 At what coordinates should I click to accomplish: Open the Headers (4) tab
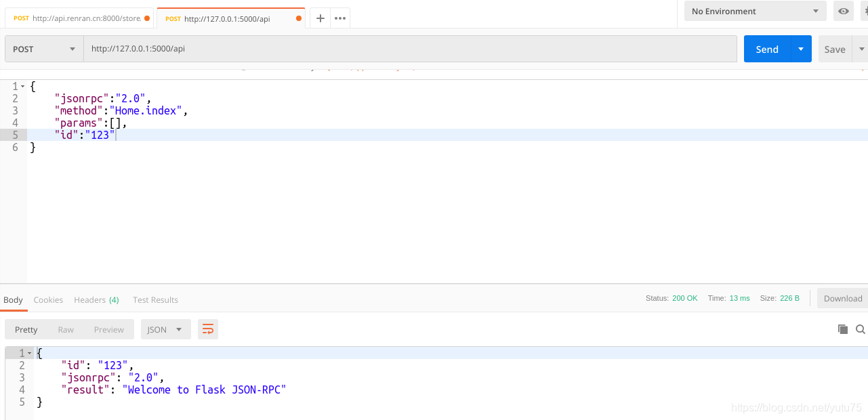click(x=96, y=299)
